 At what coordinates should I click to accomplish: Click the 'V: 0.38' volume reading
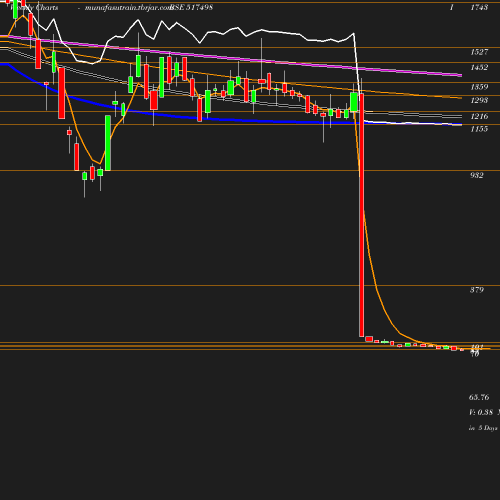(481, 412)
